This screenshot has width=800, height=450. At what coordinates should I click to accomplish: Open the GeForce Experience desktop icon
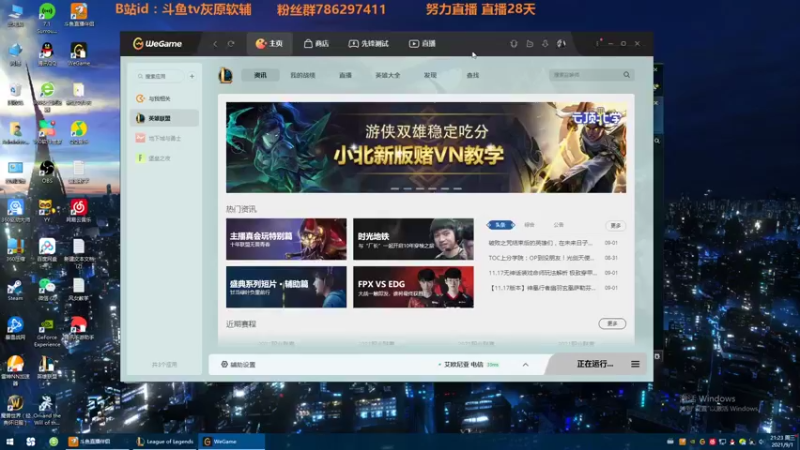(x=47, y=333)
